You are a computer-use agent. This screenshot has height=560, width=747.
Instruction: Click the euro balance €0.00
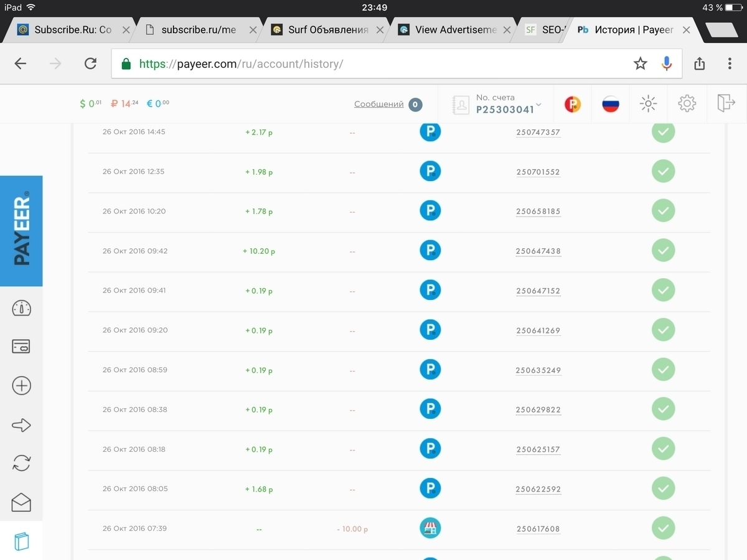158,104
